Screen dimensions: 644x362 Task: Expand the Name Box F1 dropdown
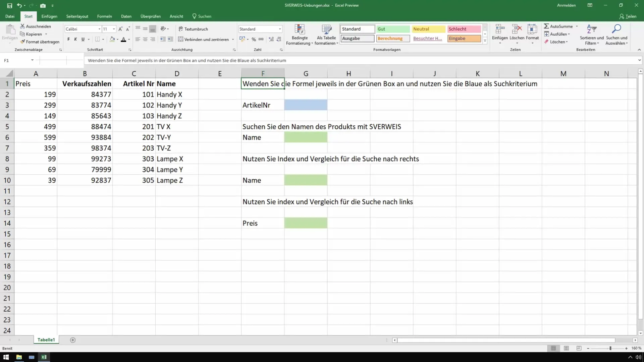pos(32,60)
